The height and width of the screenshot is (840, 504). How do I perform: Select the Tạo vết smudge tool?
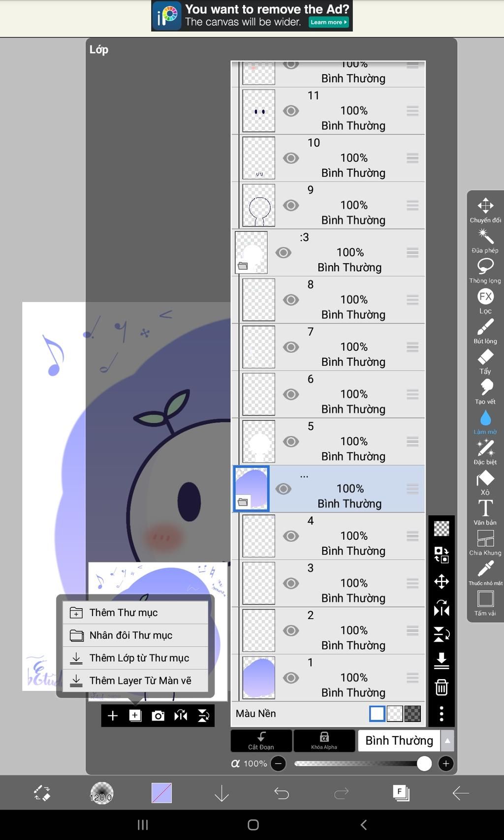(485, 392)
